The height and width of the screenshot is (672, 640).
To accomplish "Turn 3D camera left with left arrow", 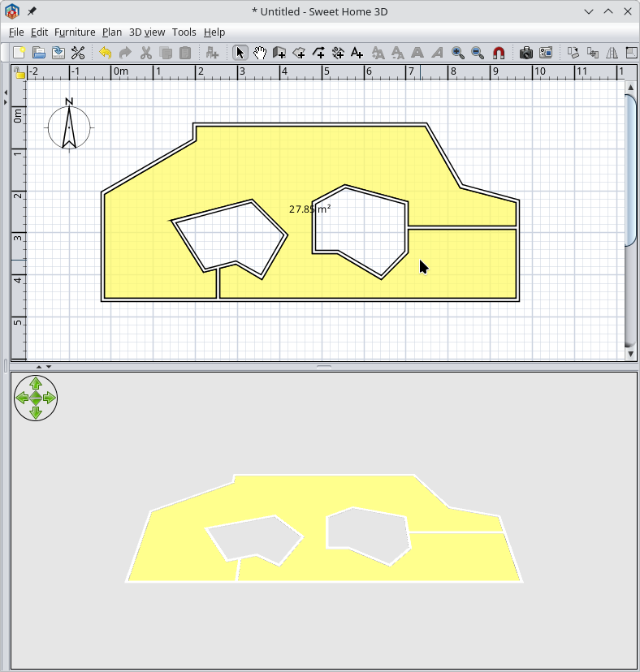I will point(21,398).
